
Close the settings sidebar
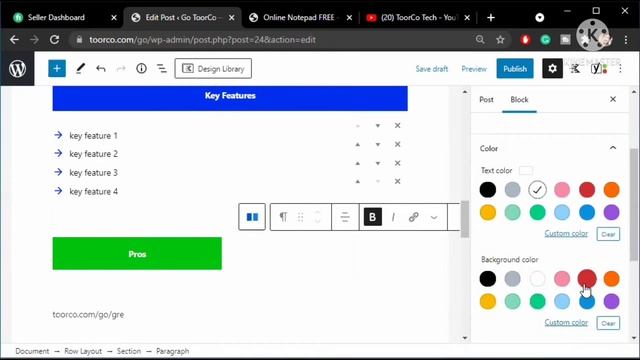[613, 99]
